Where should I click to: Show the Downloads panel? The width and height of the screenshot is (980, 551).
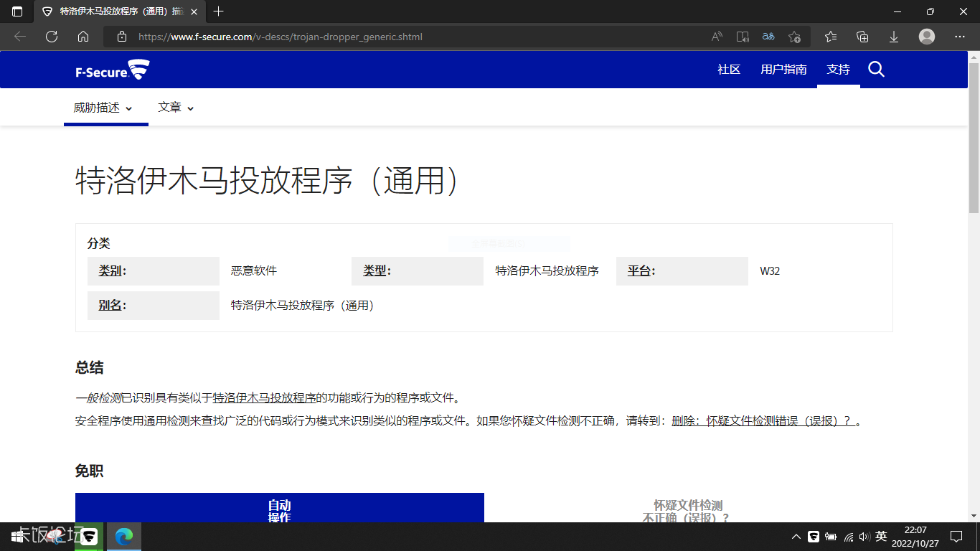(x=894, y=37)
